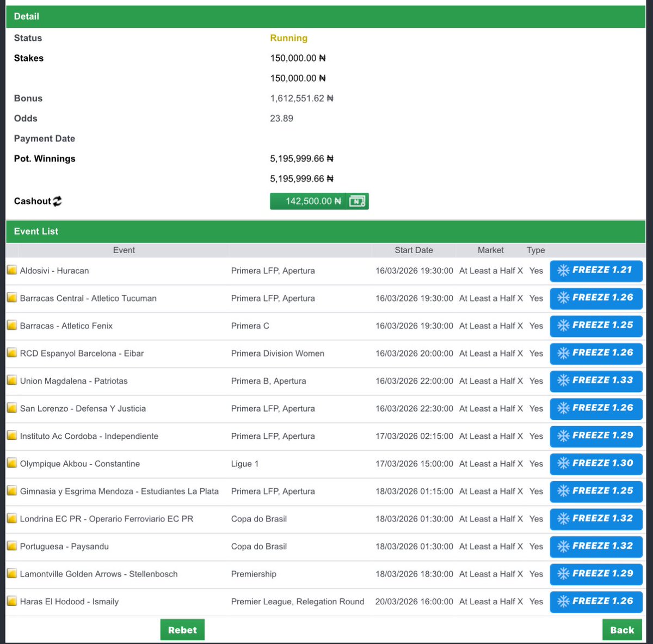Screen dimensions: 653x644
Task: Click the Type column header
Action: 535,250
